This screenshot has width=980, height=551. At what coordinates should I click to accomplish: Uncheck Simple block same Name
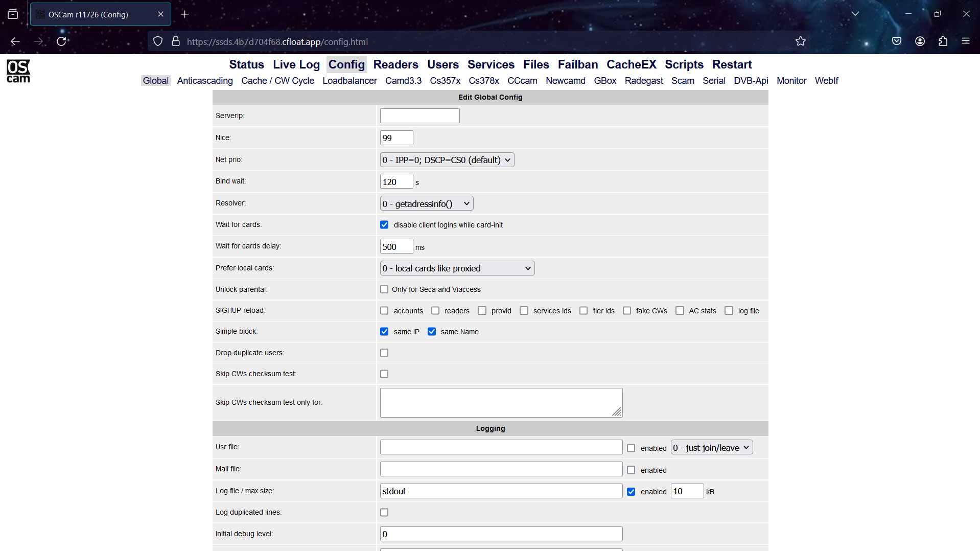(432, 332)
